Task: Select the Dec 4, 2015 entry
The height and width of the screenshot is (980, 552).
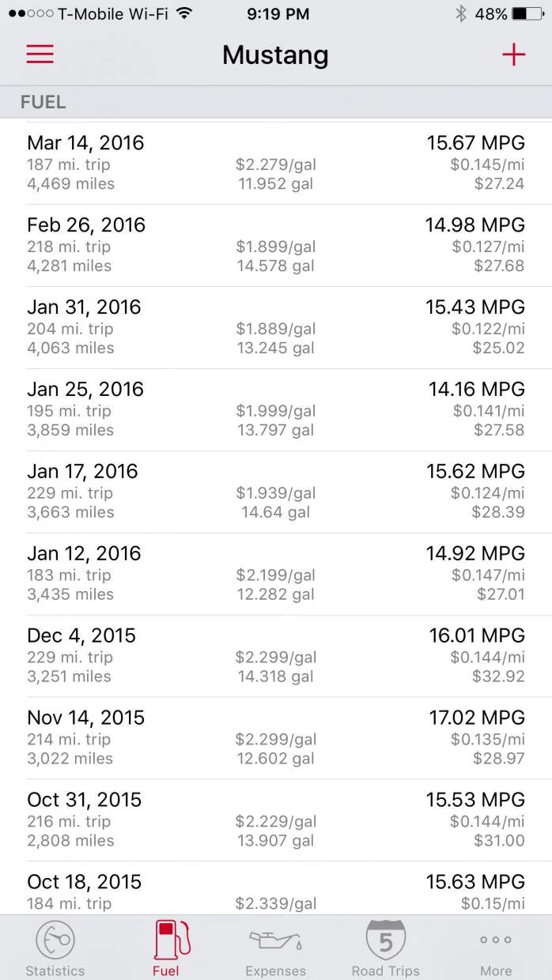Action: pos(276,657)
